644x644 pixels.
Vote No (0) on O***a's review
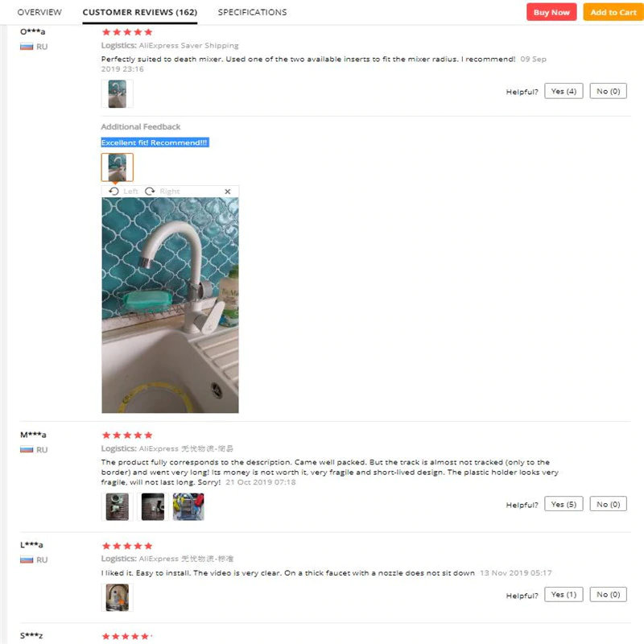coord(608,91)
